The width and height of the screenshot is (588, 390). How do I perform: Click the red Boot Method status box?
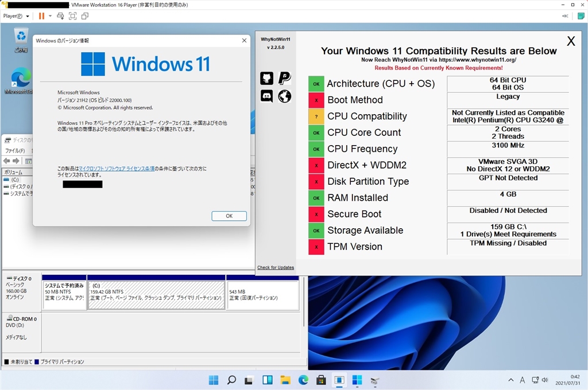316,100
